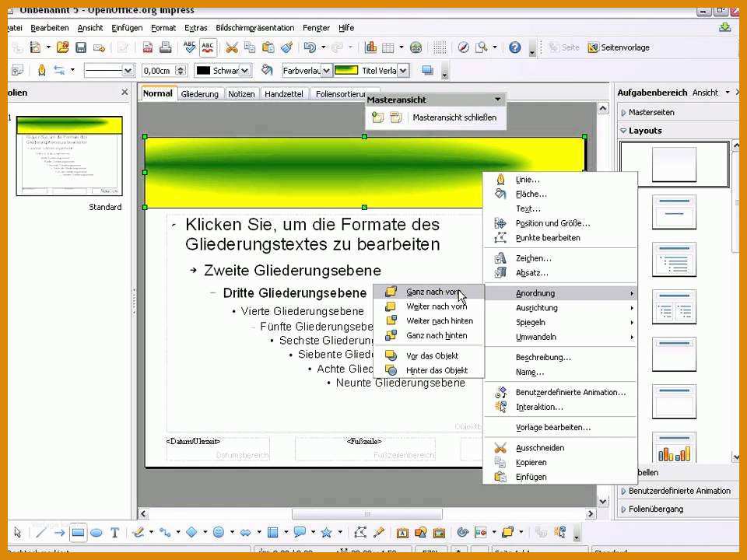Run the spelling check

click(x=189, y=47)
